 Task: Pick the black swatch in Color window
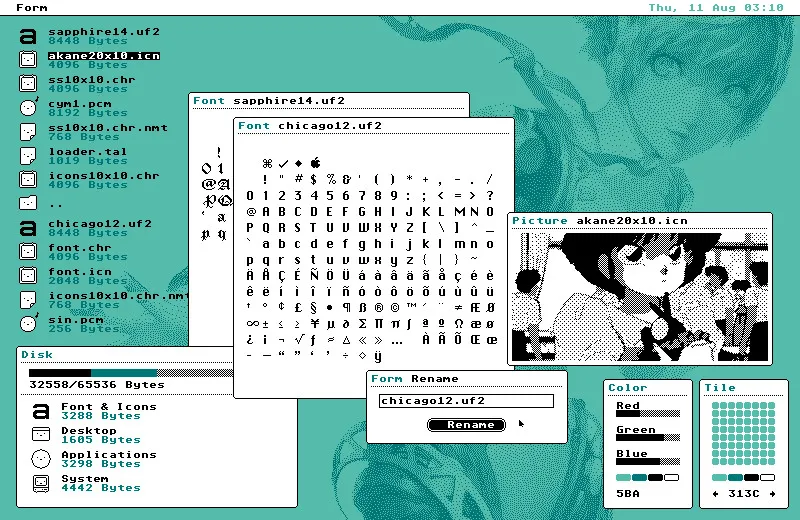pyautogui.click(x=656, y=478)
